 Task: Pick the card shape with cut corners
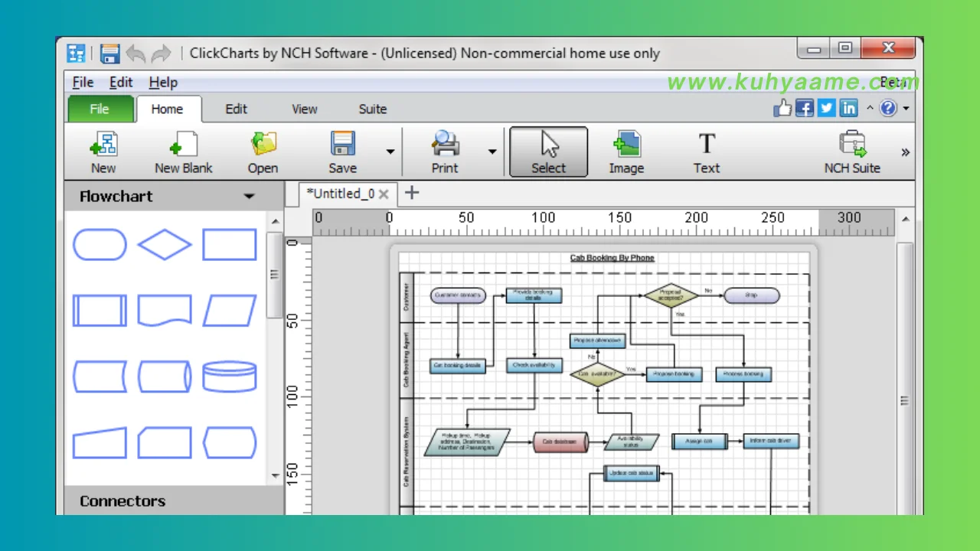(x=165, y=442)
